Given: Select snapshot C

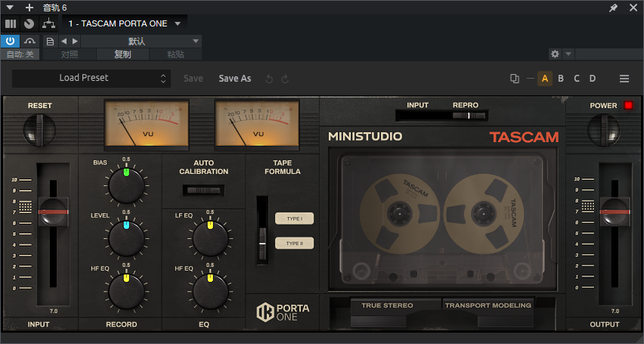Looking at the screenshot, I should pyautogui.click(x=577, y=79).
